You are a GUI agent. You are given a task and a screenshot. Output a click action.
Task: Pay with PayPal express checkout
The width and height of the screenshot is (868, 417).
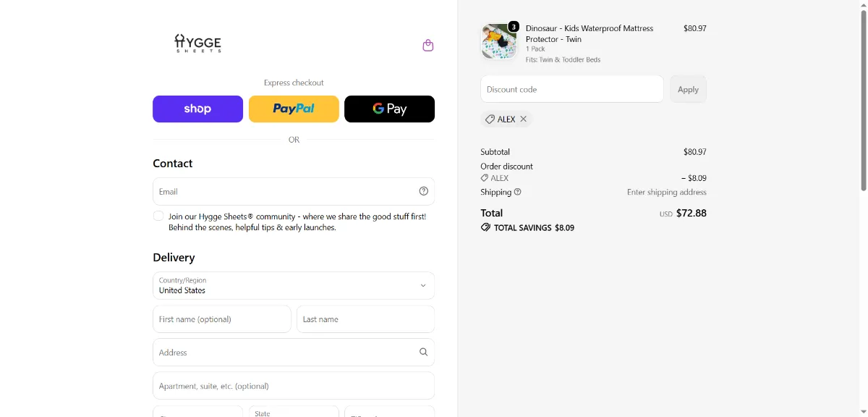click(x=294, y=109)
